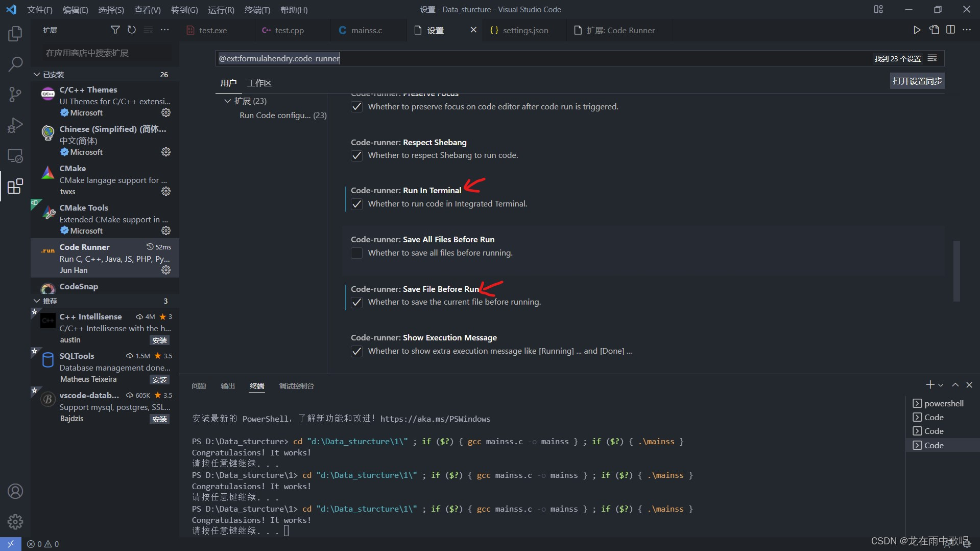Click 打开设置同步 button
This screenshot has height=551, width=980.
(917, 81)
